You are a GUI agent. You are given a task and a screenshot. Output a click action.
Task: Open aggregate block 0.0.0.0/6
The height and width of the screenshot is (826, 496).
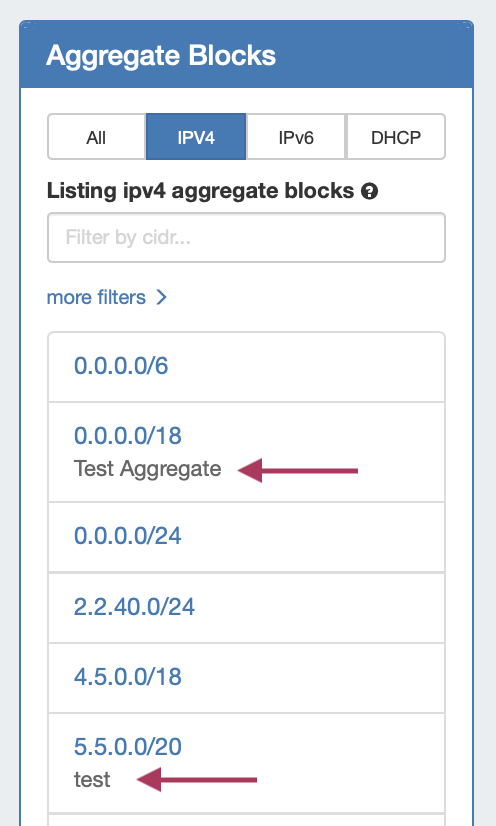point(121,366)
